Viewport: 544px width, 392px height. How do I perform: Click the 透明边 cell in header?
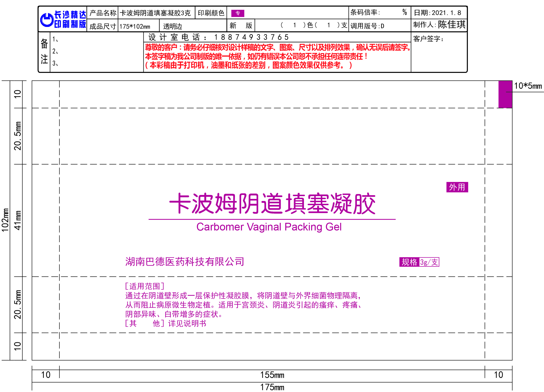172,26
